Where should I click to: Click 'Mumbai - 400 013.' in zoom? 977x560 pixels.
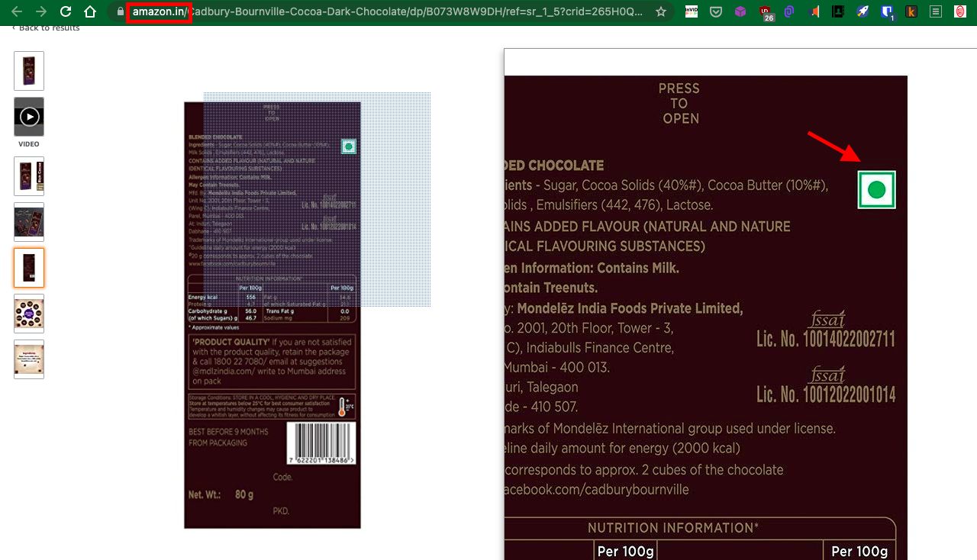[x=557, y=368]
